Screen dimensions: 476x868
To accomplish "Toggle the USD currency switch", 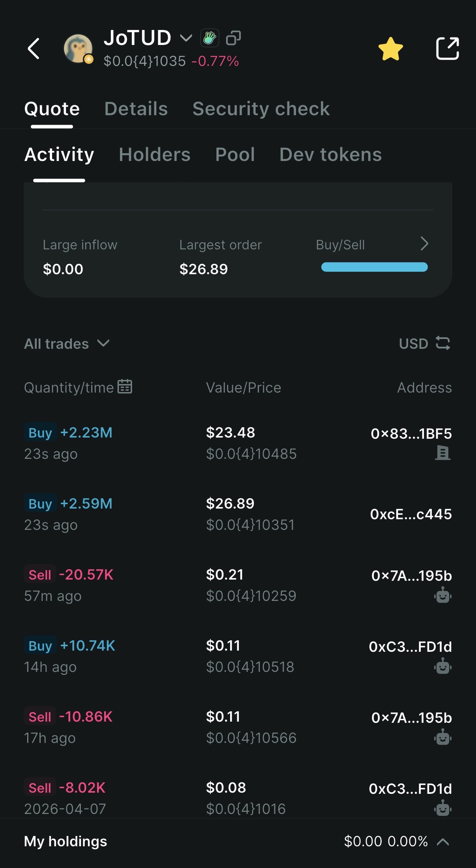I will tap(424, 344).
